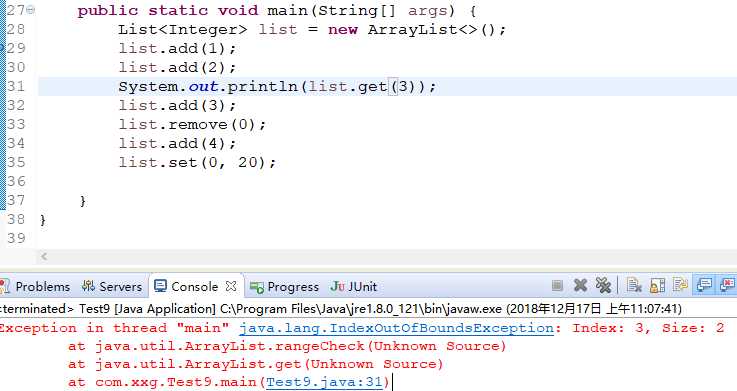Click the 'list.remove(0);' line
The height and width of the screenshot is (391, 737).
pyautogui.click(x=192, y=125)
